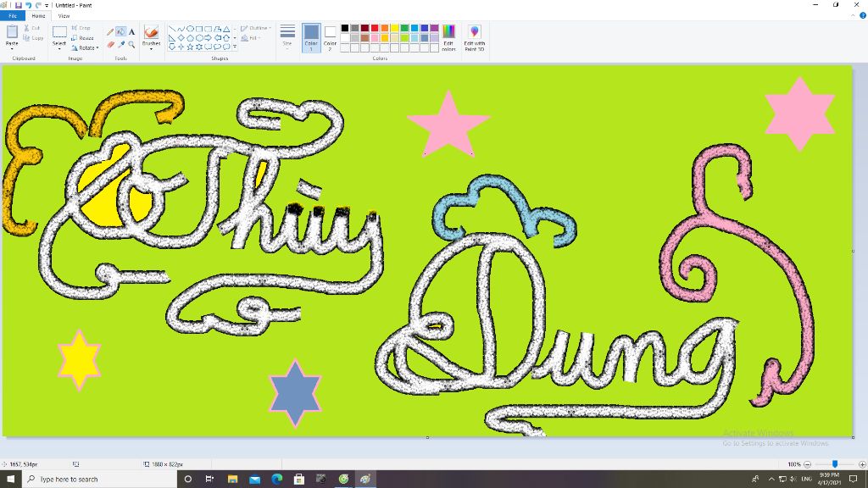Viewport: 868px width, 488px height.
Task: Open the shape Fill dropdown
Action: pyautogui.click(x=250, y=38)
